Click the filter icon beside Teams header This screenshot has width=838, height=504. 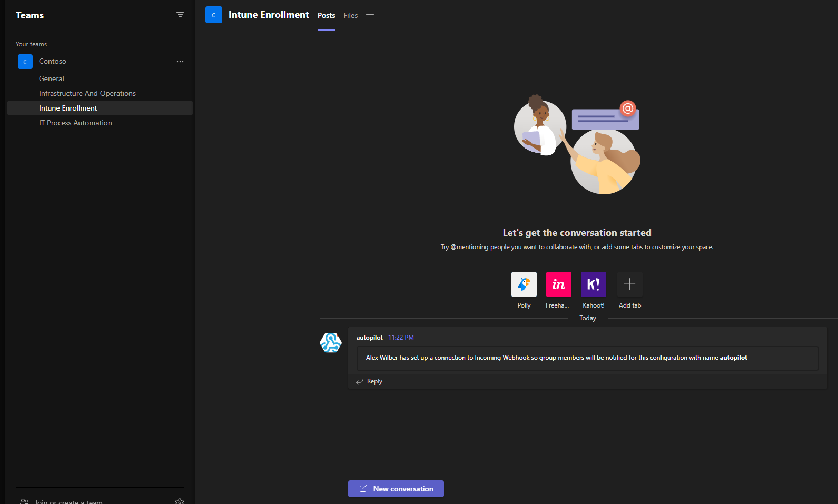(x=180, y=15)
